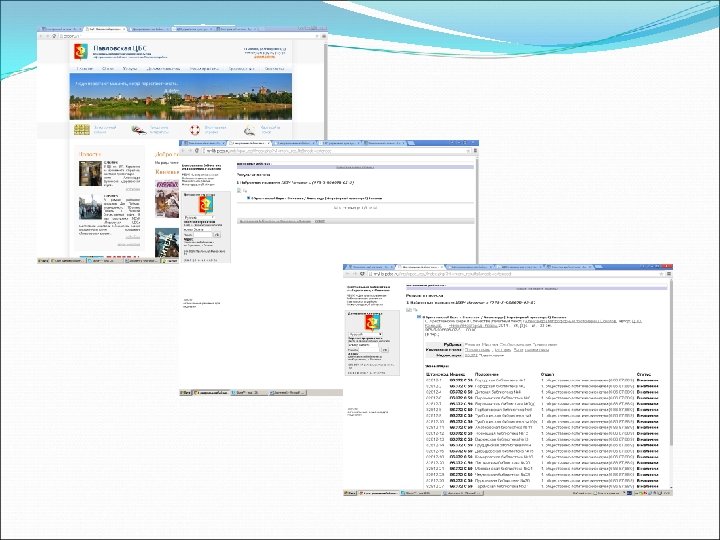This screenshot has width=720, height=540.
Task: Click the writing-hand guestbook icon on homepage
Action: pyautogui.click(x=249, y=130)
